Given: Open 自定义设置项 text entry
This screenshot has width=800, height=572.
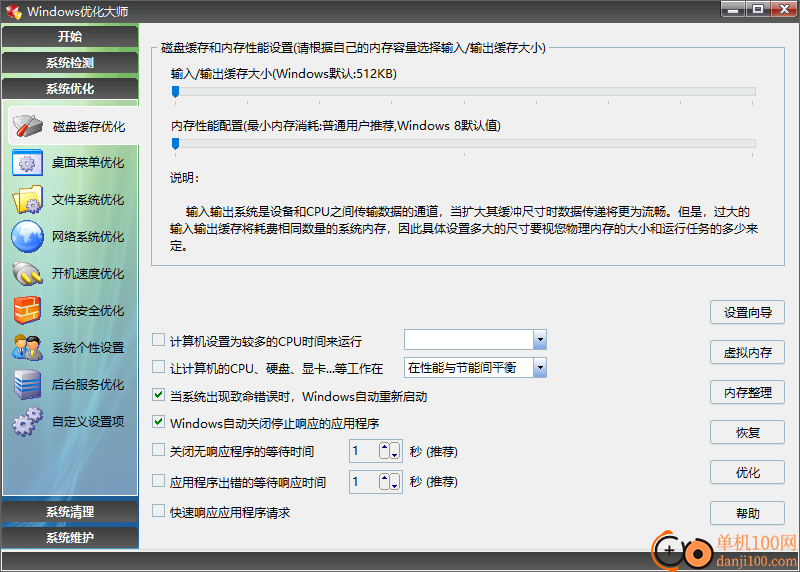Looking at the screenshot, I should (x=88, y=421).
